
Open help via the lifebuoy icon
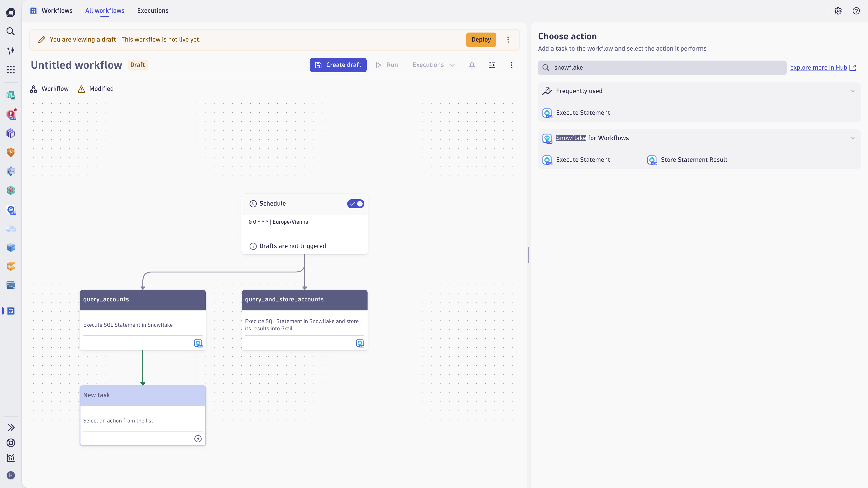point(10,443)
